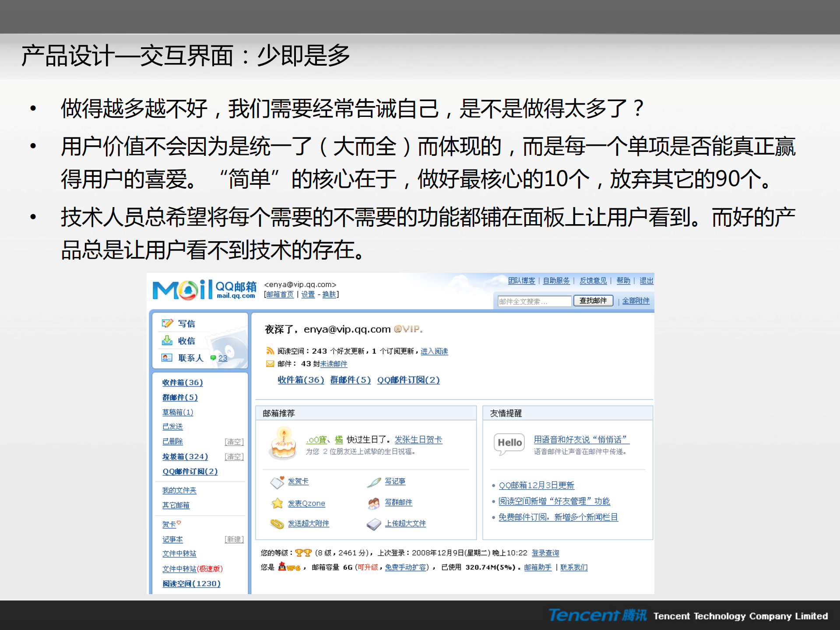Click 清空 next to 垃圾箱(324)

pos(234,456)
